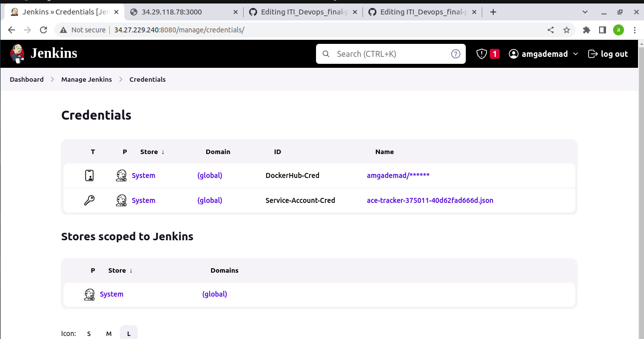Click the amgademad profile icon
The image size is (644, 339).
coord(514,54)
